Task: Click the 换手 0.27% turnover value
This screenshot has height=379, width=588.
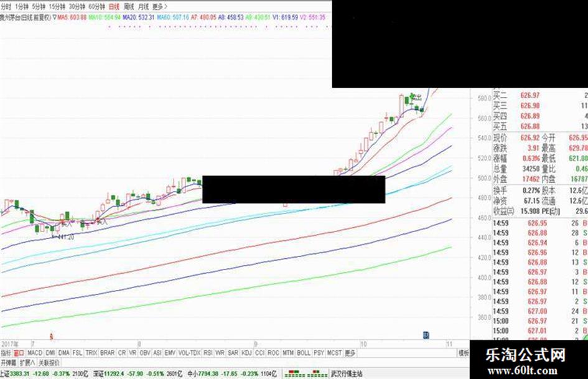Action: [531, 190]
